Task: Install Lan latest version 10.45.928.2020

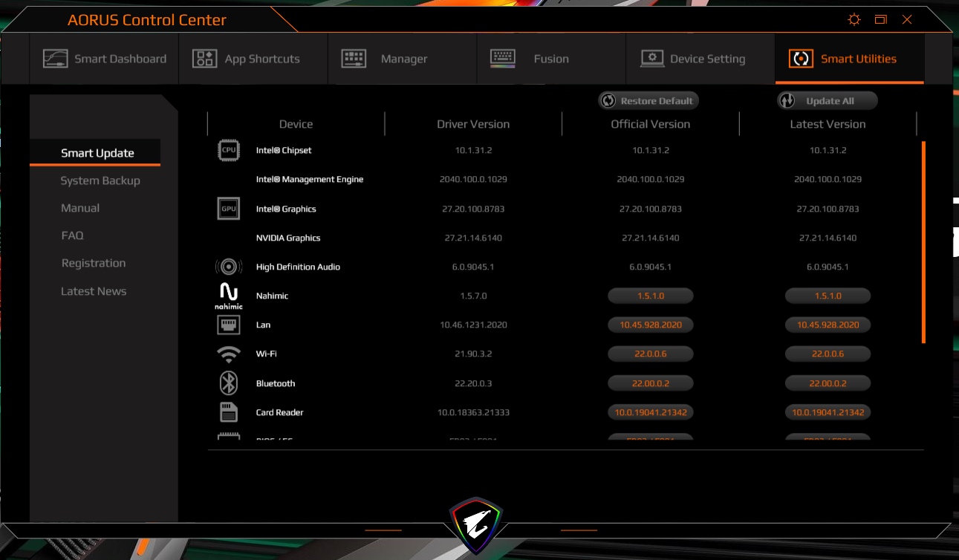Action: tap(828, 325)
